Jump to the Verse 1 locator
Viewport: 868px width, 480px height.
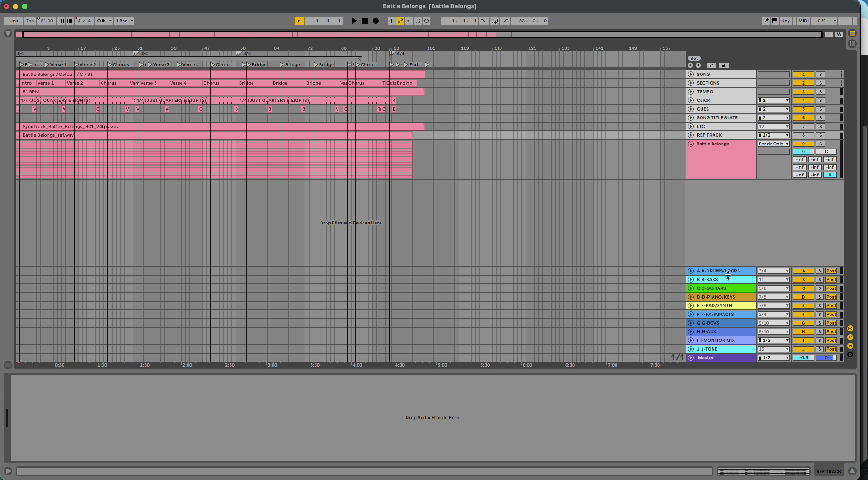pos(56,64)
